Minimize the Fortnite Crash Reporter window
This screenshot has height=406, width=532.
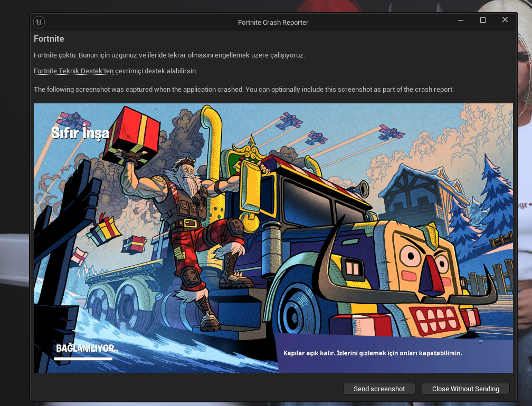tap(460, 20)
